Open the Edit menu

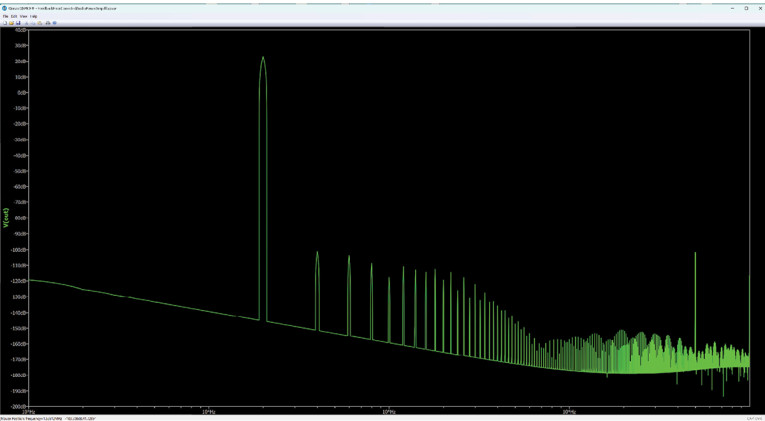[14, 16]
